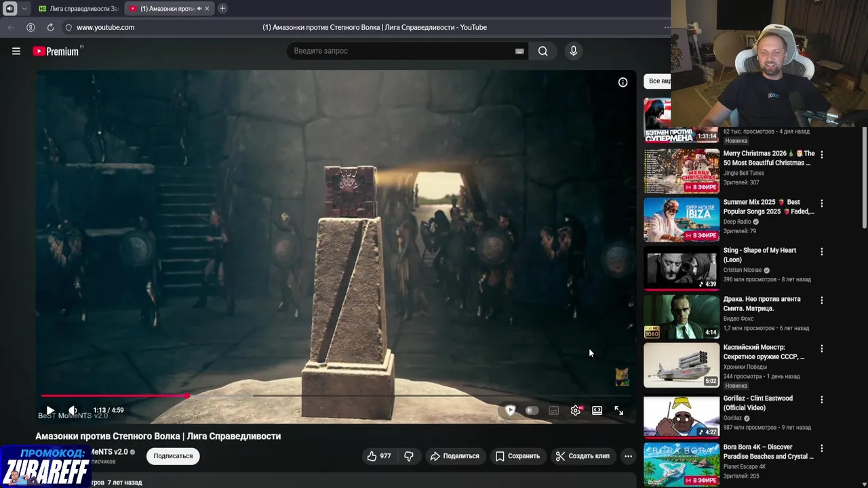This screenshot has height=488, width=868.
Task: Click the search magnifier button
Action: click(542, 51)
